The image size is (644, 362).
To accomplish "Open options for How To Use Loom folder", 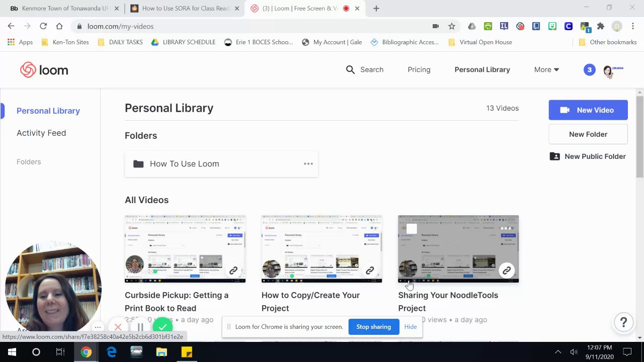I will pos(308,164).
